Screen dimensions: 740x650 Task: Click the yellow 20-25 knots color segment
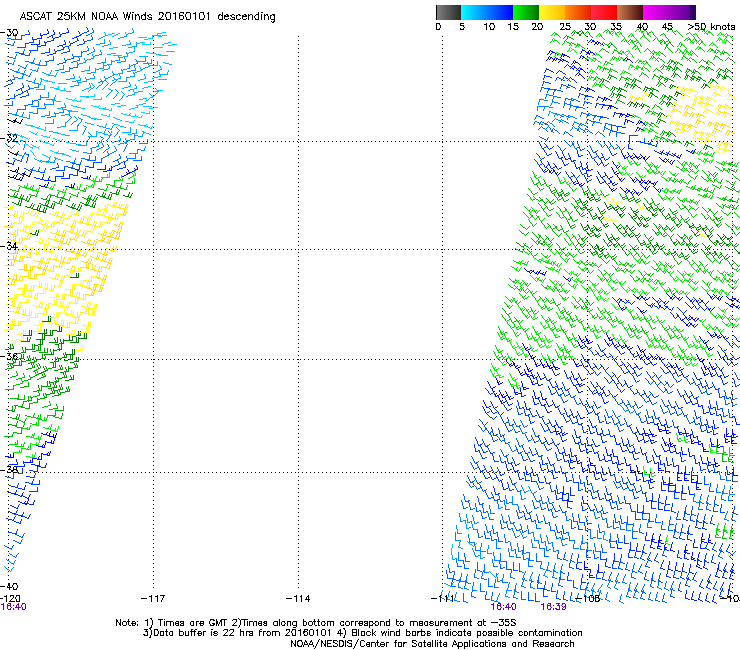click(x=552, y=12)
